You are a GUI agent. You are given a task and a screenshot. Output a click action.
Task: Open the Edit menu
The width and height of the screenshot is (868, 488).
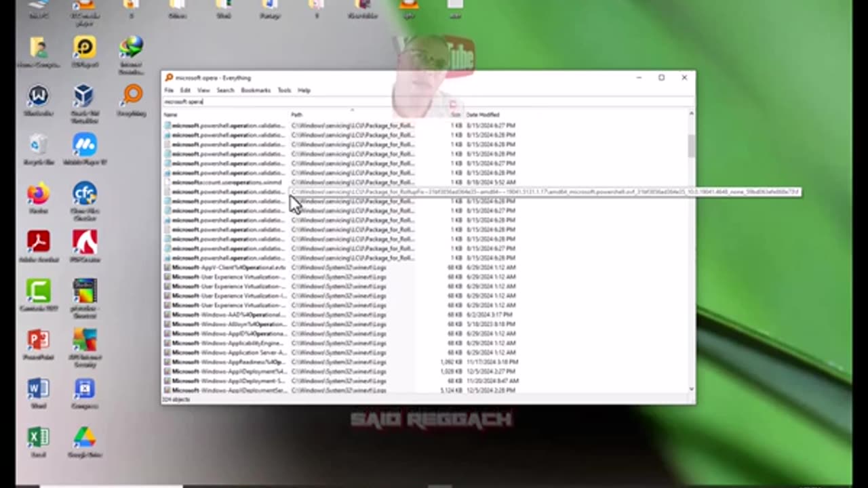(185, 90)
